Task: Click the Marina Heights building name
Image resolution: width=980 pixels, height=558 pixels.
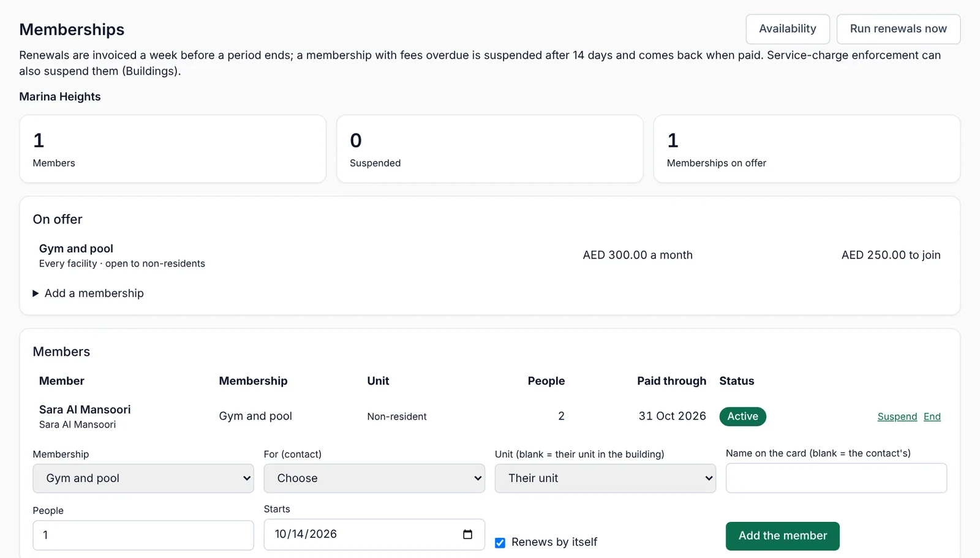Action: 60,97
